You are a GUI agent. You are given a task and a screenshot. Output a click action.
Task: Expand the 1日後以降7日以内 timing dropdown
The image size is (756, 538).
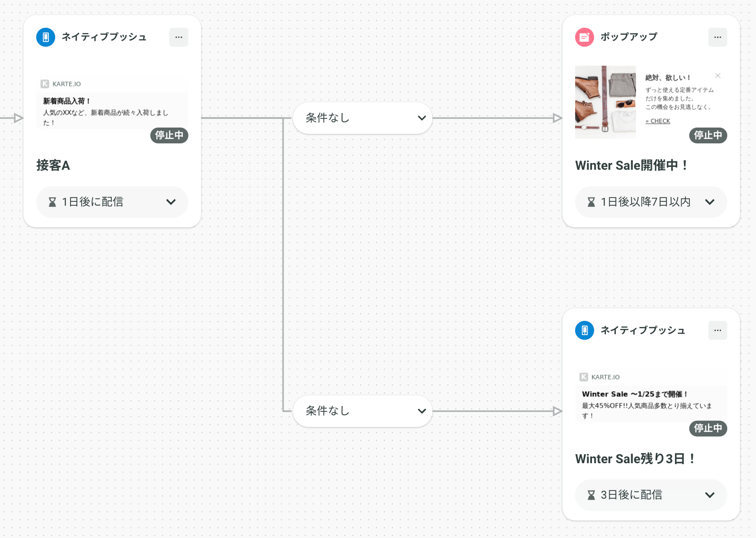click(x=651, y=202)
